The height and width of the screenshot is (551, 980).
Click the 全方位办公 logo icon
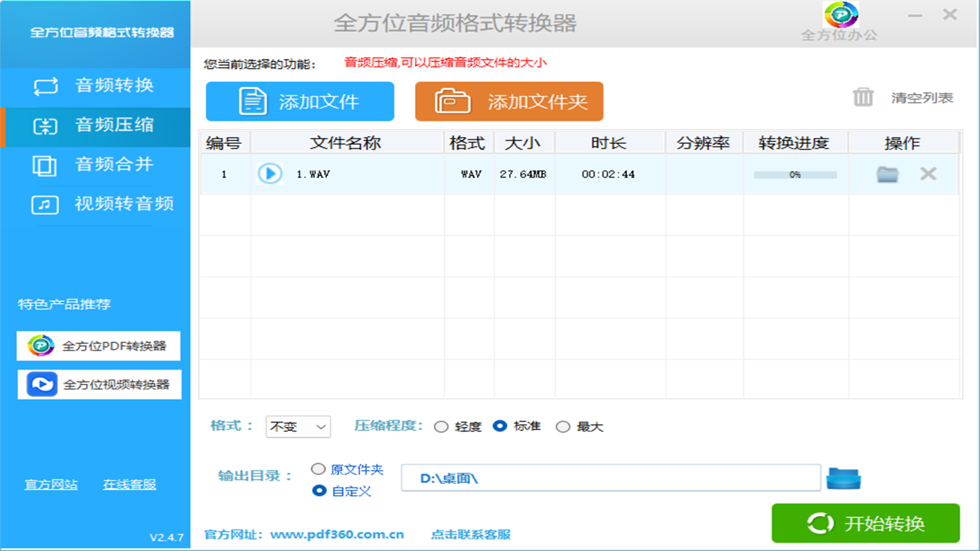[840, 15]
